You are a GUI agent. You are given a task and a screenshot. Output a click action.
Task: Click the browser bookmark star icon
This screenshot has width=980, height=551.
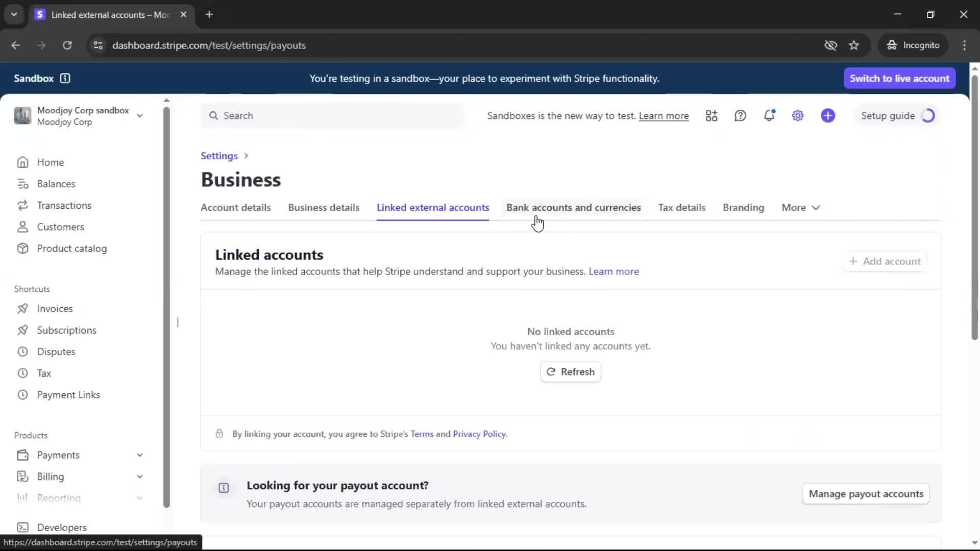(854, 45)
